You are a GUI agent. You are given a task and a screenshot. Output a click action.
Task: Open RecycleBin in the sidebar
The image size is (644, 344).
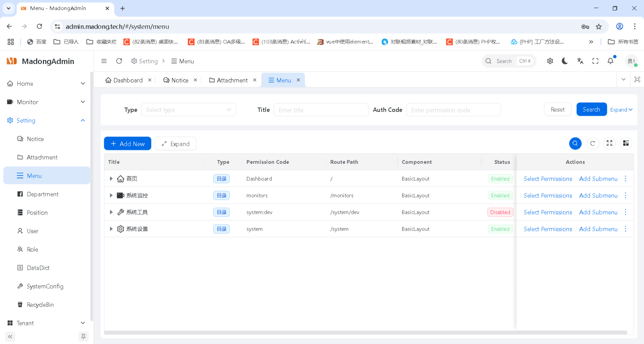(x=47, y=305)
